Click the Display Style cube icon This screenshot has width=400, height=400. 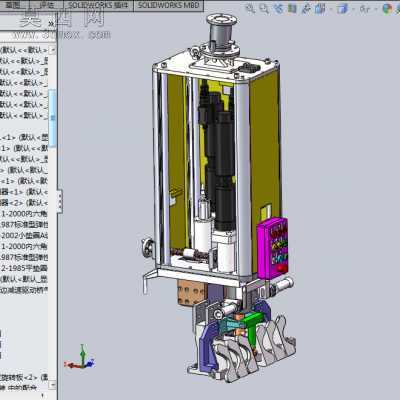click(342, 9)
